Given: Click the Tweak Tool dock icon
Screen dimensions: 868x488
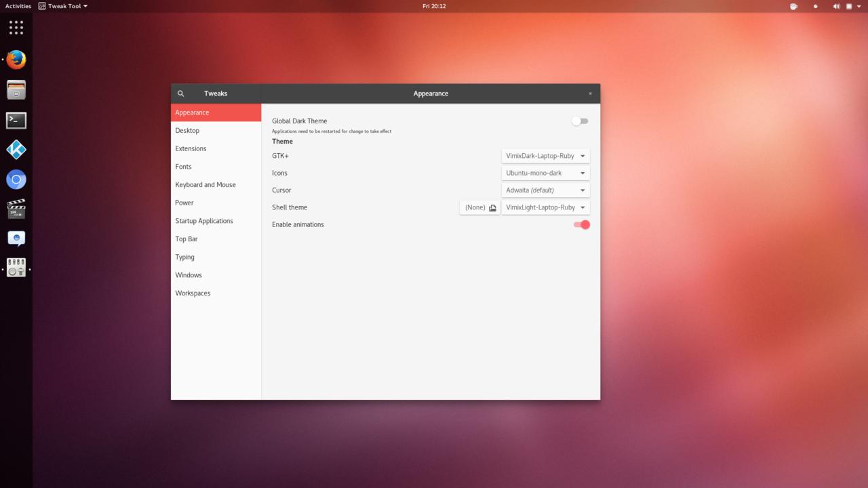Looking at the screenshot, I should tap(16, 268).
